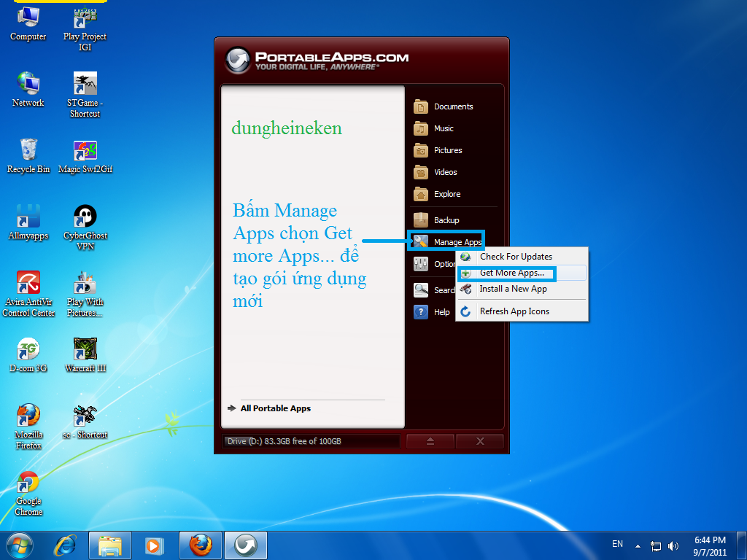Select the sc - Shortcut icon
This screenshot has width=747, height=560.
(x=85, y=421)
